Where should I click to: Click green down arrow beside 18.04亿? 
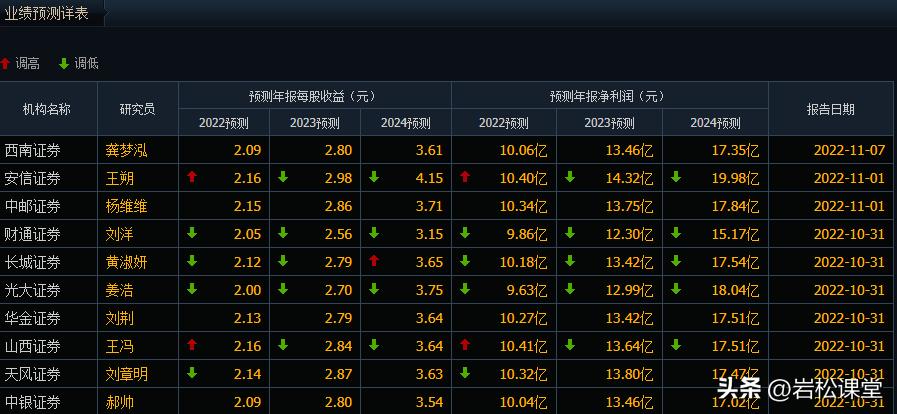point(676,289)
